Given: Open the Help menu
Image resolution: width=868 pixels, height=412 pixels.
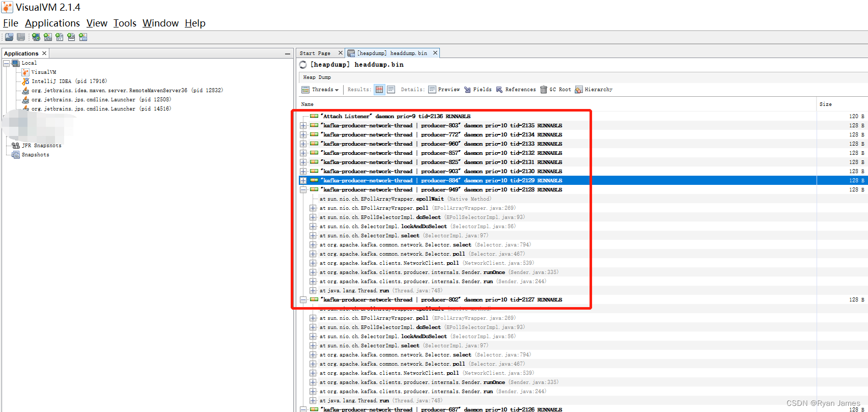Looking at the screenshot, I should point(195,23).
